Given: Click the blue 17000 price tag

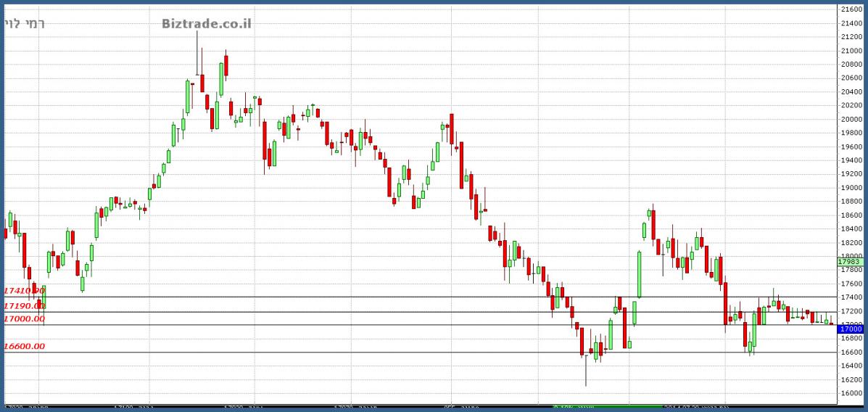Looking at the screenshot, I should [x=850, y=329].
